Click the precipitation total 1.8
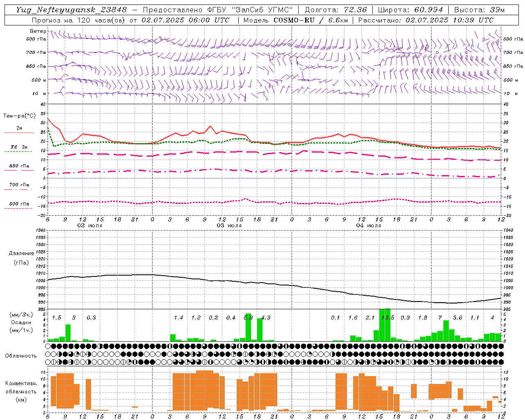The width and height of the screenshot is (525, 420). pos(422,317)
